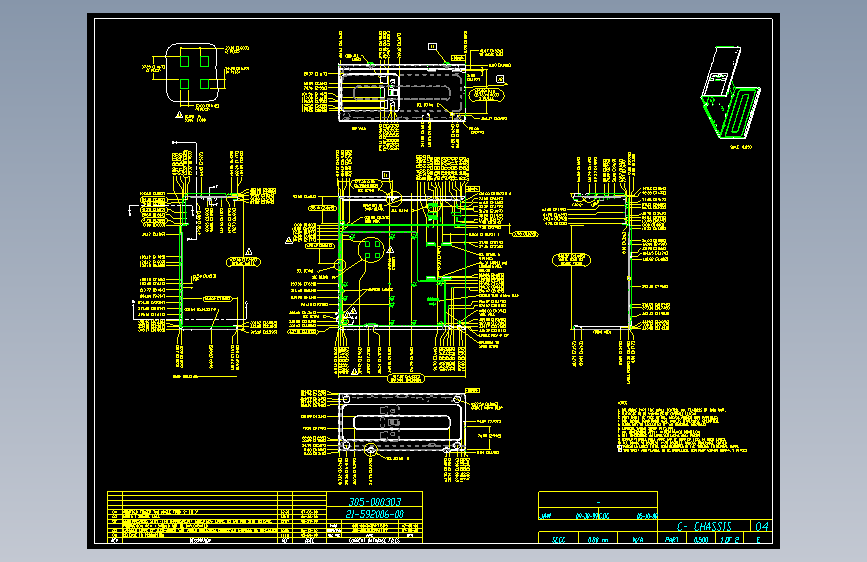Click the general notes text block

coord(682,427)
